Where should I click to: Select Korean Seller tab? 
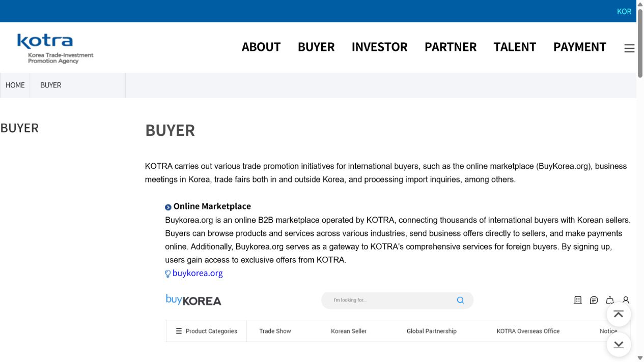(349, 331)
